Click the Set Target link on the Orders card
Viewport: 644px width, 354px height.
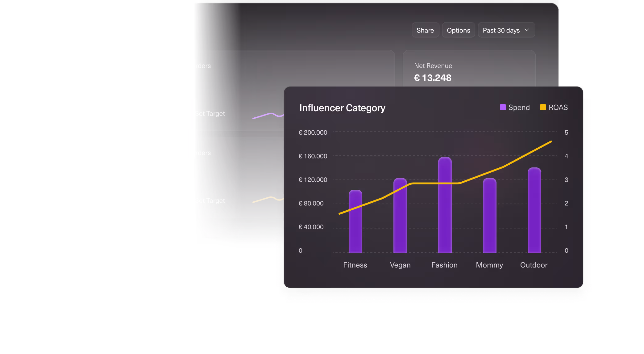(210, 113)
